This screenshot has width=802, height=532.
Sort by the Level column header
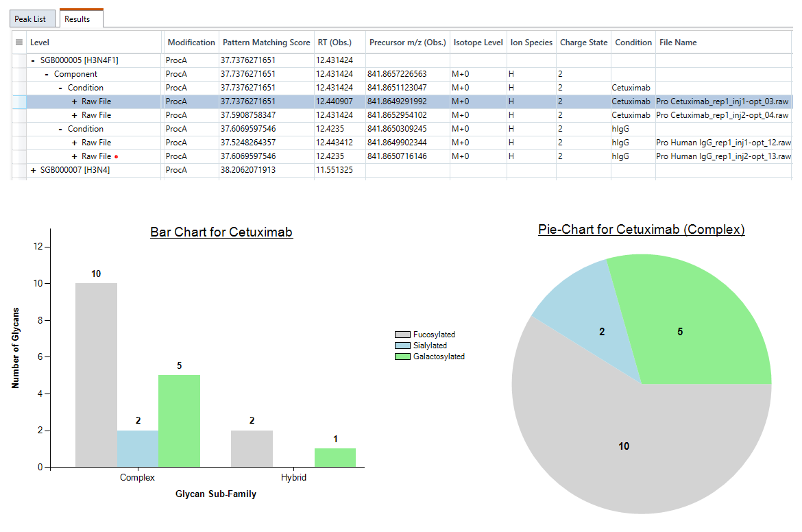pos(95,43)
